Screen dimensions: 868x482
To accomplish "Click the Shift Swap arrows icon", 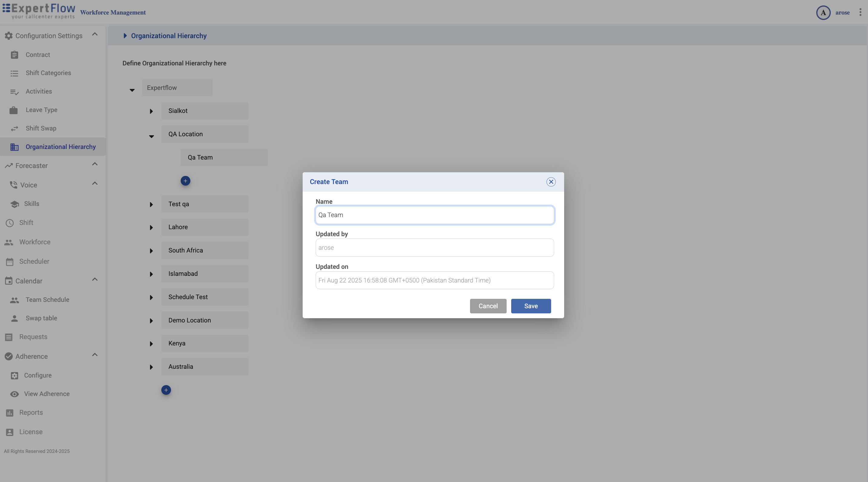I will (x=14, y=128).
